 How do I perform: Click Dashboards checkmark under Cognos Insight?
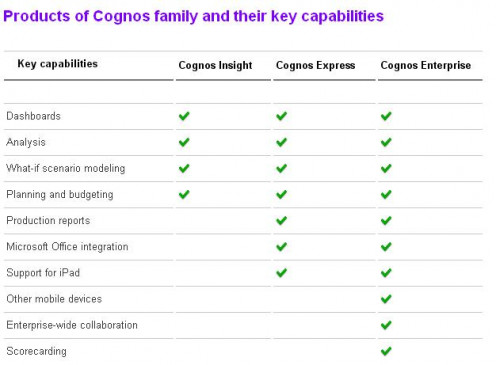[184, 116]
